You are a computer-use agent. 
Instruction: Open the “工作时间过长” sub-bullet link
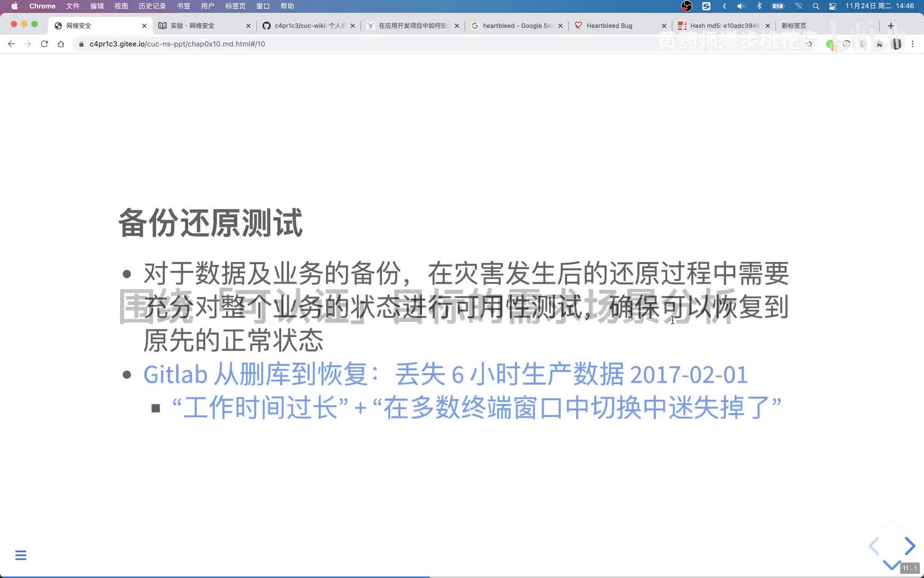coord(477,407)
